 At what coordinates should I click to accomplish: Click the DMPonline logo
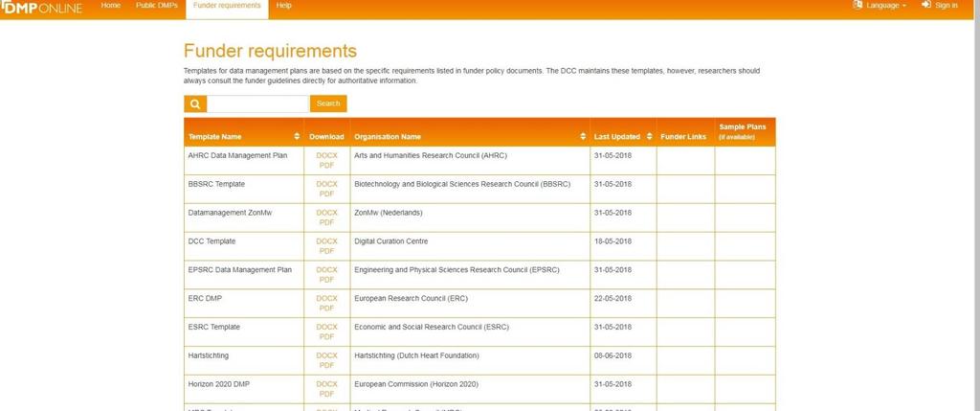pos(41,7)
